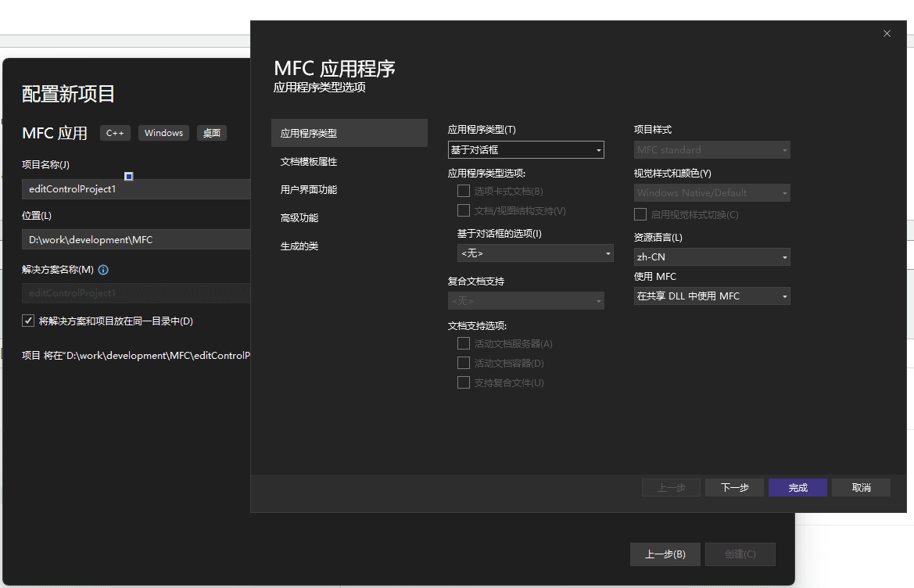
Task: Open the 项目样式 MFC standard dropdown
Action: pos(711,150)
